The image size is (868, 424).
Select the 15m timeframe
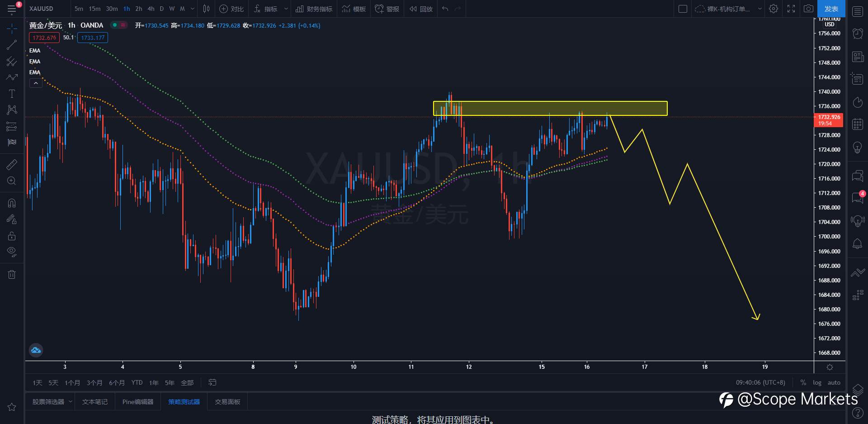[x=94, y=9]
